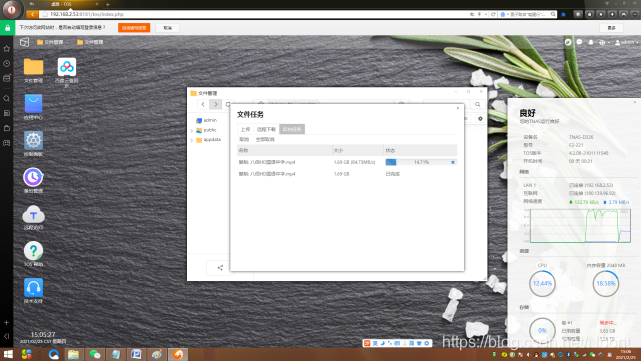Click the 大小 column header
Viewport: 641px width, 361px height.
tap(357, 150)
